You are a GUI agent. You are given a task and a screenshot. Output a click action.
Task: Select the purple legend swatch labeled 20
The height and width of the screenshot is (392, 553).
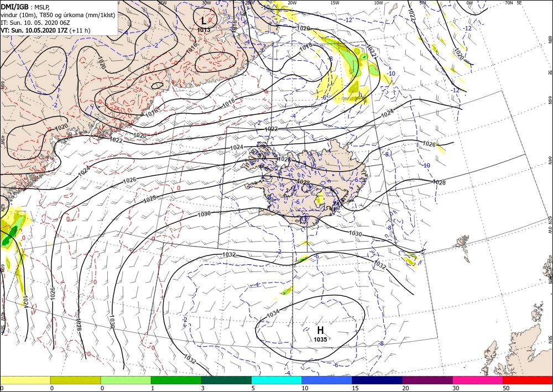coord(427,380)
